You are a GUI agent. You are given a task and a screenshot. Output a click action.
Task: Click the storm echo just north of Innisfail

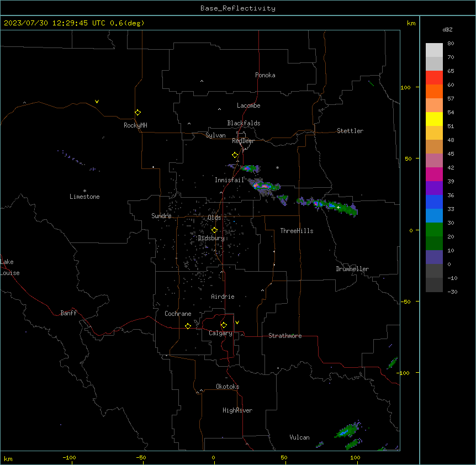coord(250,168)
